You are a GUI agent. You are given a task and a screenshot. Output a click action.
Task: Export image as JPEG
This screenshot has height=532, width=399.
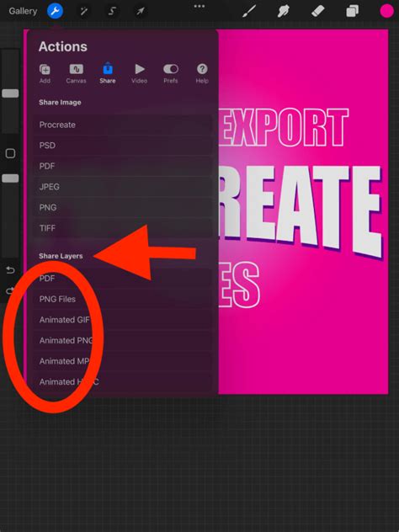(123, 187)
